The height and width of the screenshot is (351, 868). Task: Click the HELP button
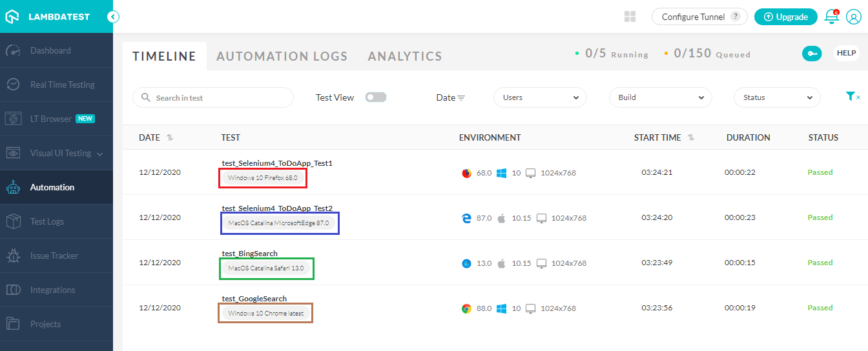(x=846, y=54)
